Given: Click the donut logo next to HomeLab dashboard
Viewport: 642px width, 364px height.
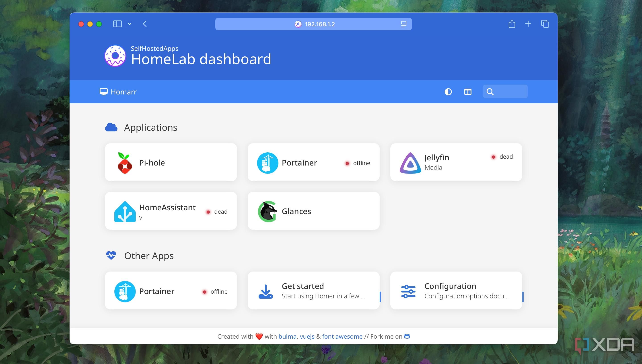Looking at the screenshot, I should 115,56.
